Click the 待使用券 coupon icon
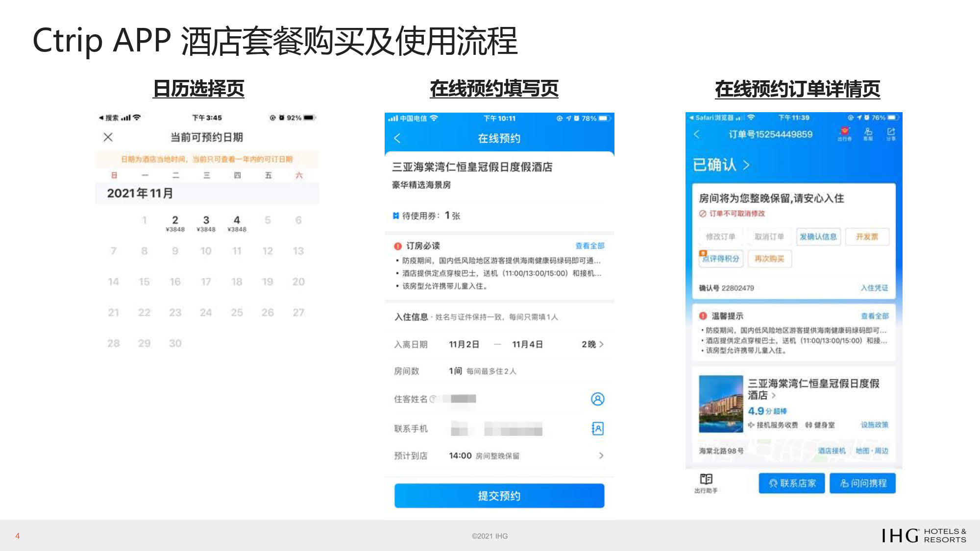This screenshot has width=980, height=551. tap(396, 216)
